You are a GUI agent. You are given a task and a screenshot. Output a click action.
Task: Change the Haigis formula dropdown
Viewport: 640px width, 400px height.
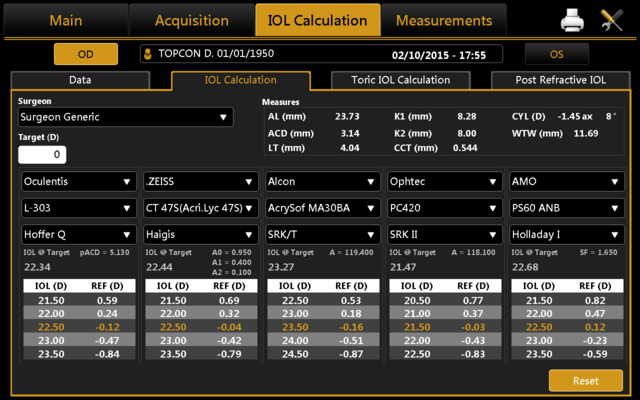pos(201,234)
